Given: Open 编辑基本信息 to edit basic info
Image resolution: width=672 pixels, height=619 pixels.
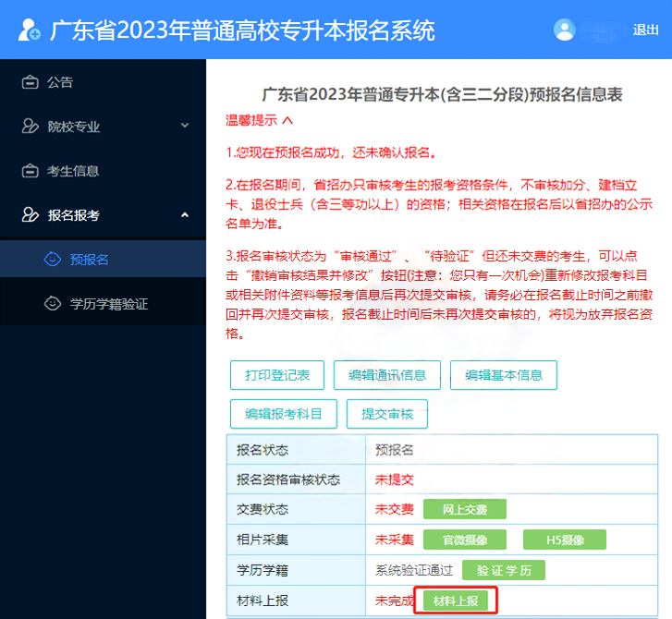Looking at the screenshot, I should (504, 375).
